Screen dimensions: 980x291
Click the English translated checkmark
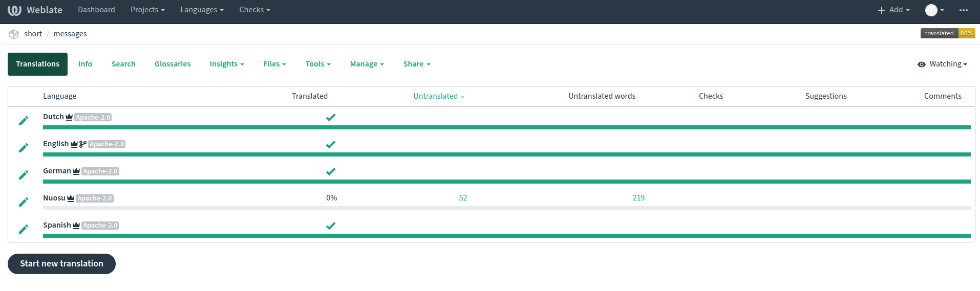pyautogui.click(x=331, y=144)
